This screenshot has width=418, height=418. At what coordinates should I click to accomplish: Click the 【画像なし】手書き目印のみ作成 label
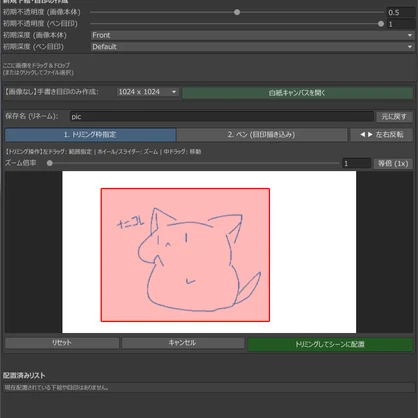(x=51, y=92)
